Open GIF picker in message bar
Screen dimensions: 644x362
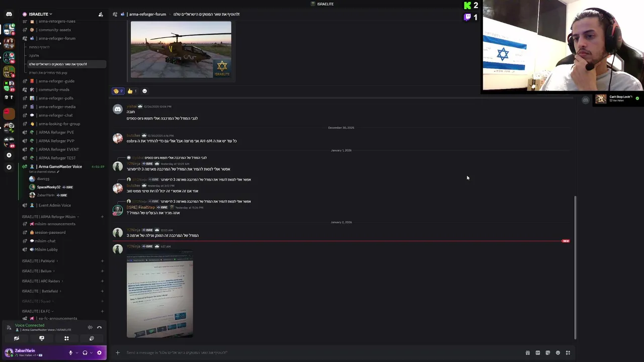[x=537, y=352]
